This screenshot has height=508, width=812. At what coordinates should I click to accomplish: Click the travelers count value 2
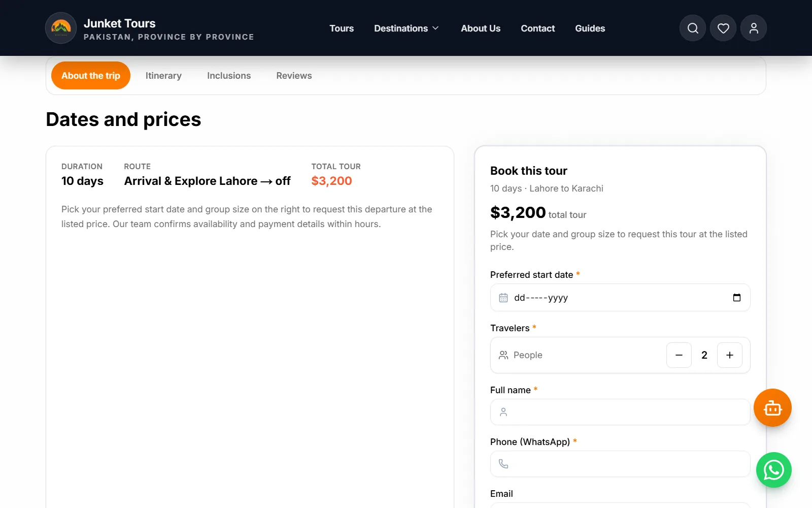pyautogui.click(x=704, y=355)
